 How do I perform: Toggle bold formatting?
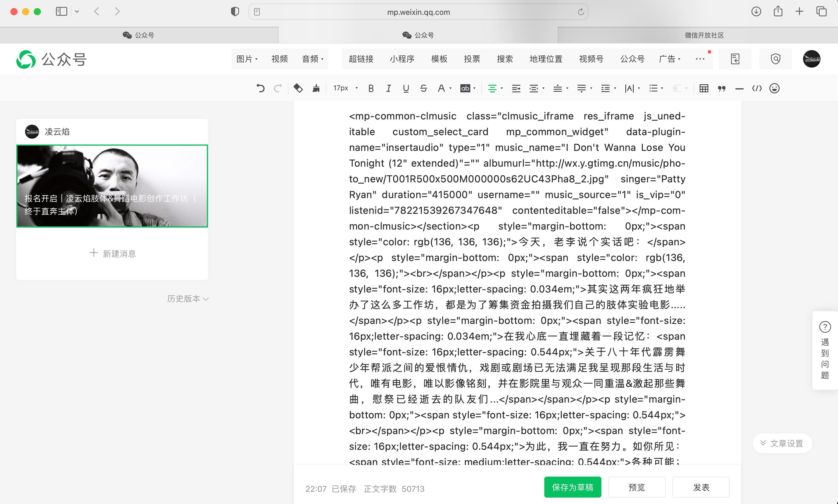coord(371,88)
